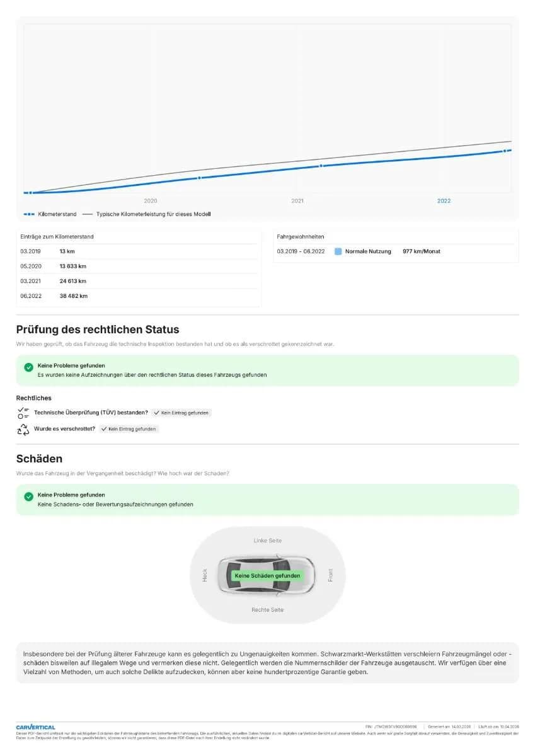
Task: Click the gray line legend for Typische Kilometerleistung
Action: point(88,214)
